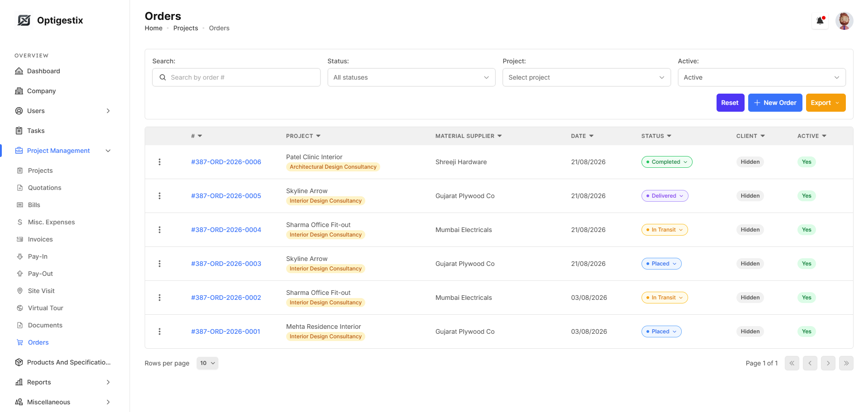Change rows per page value
Viewport: 868px width, 412px height.
click(x=208, y=363)
